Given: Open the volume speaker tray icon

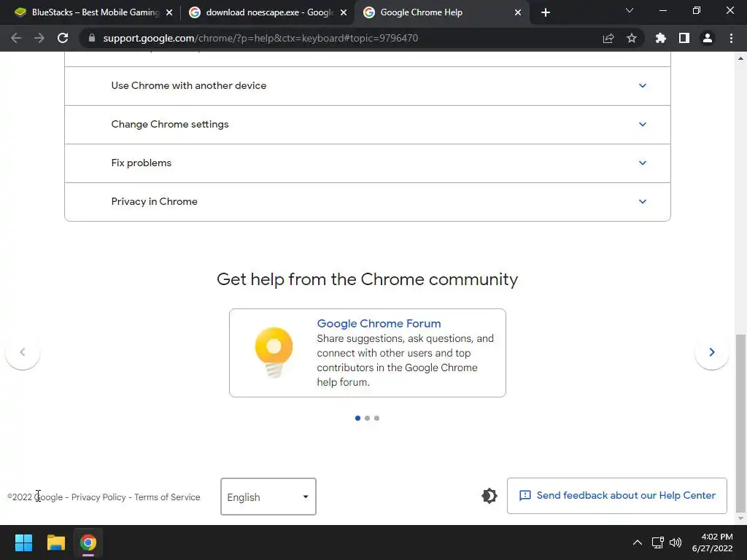Looking at the screenshot, I should pos(676,542).
